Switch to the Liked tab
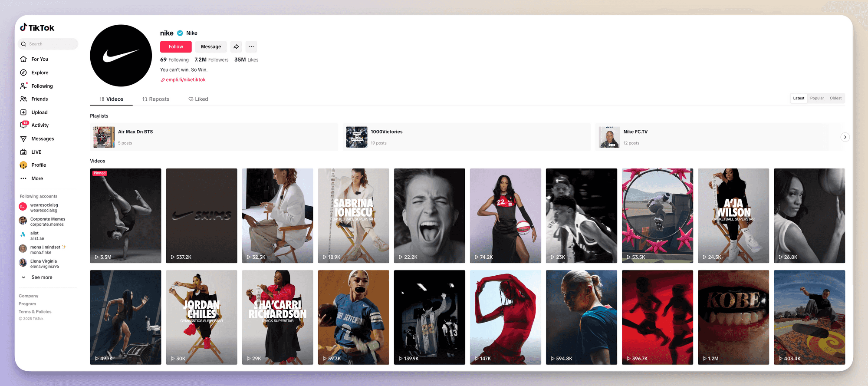Image resolution: width=868 pixels, height=386 pixels. (x=198, y=99)
